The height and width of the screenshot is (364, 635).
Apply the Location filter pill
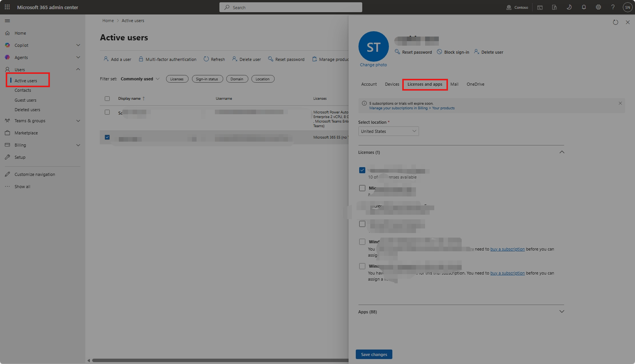[263, 79]
